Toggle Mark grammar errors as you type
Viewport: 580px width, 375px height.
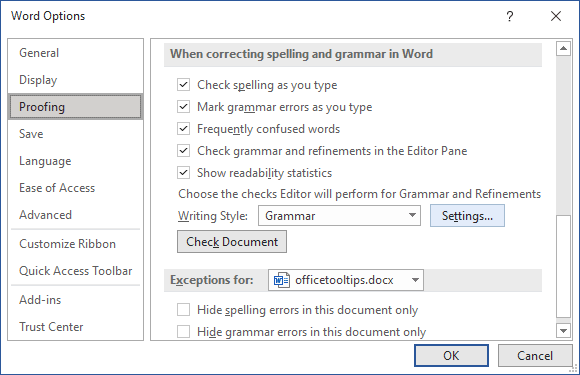point(183,107)
